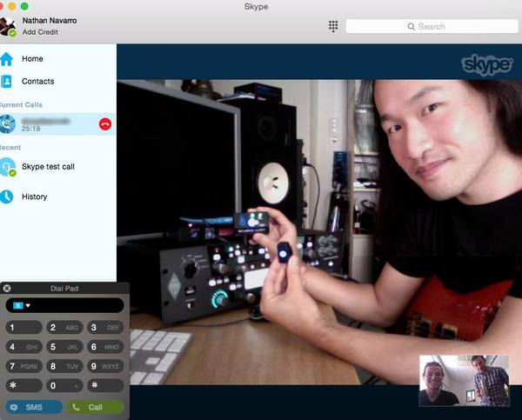Click the green Call button
522x420 pixels.
96,407
